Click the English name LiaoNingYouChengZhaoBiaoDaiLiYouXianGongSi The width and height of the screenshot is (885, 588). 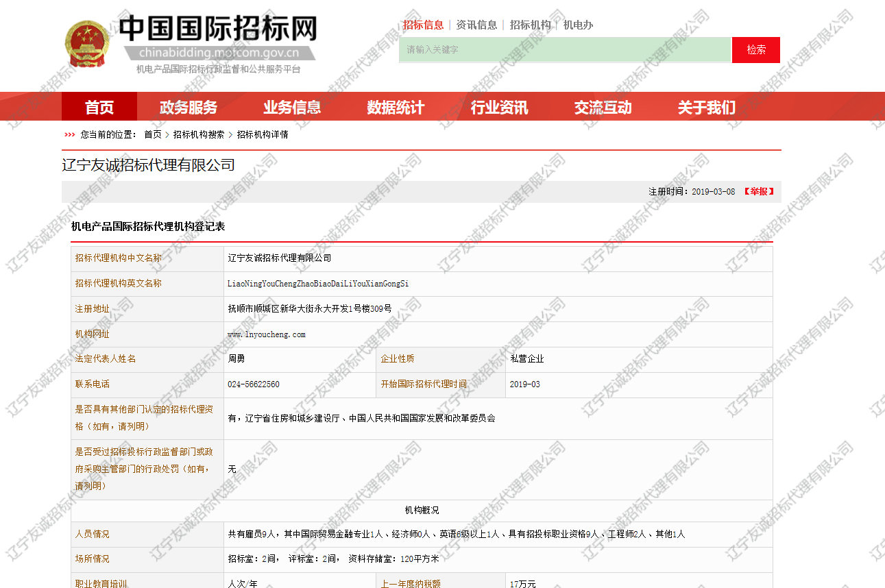point(318,284)
